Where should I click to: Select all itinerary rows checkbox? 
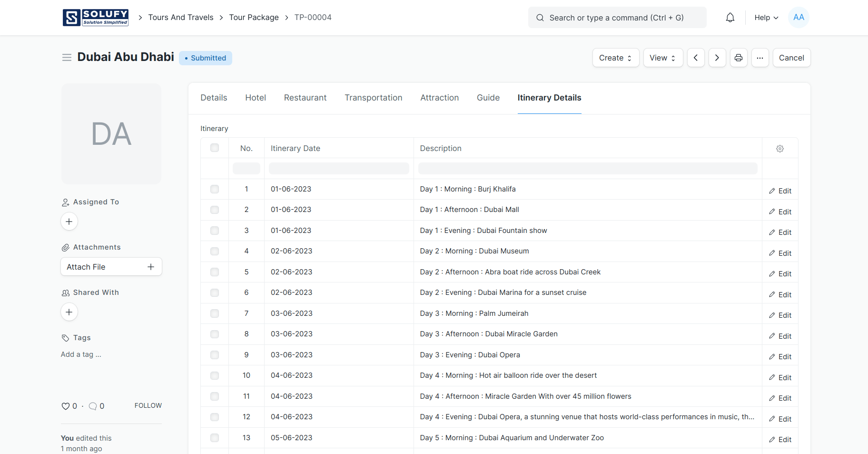[x=215, y=148]
